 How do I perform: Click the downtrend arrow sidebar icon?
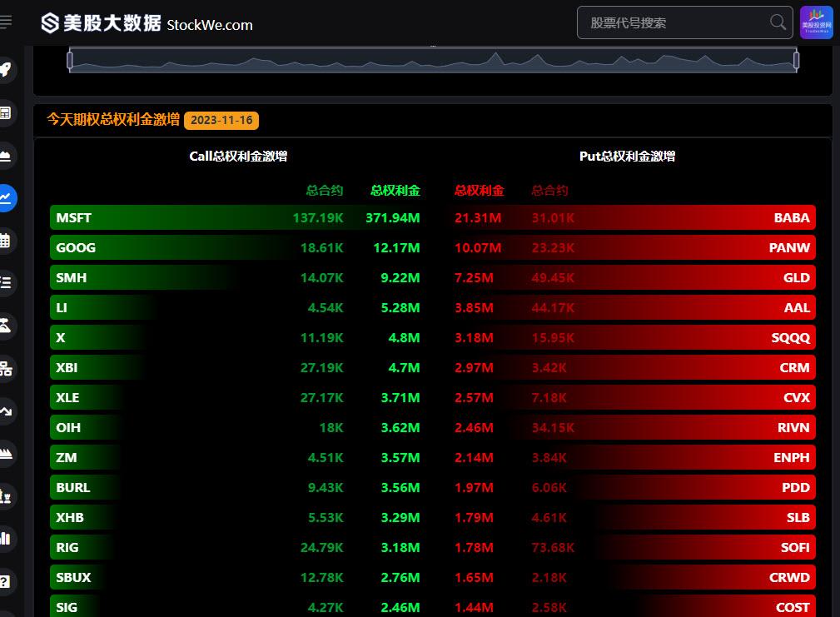[x=5, y=411]
